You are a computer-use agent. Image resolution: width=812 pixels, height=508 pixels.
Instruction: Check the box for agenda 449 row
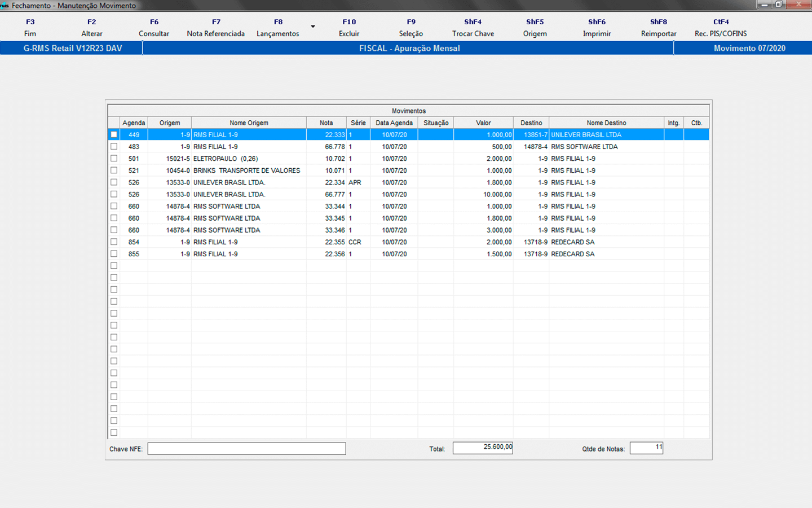click(x=114, y=135)
